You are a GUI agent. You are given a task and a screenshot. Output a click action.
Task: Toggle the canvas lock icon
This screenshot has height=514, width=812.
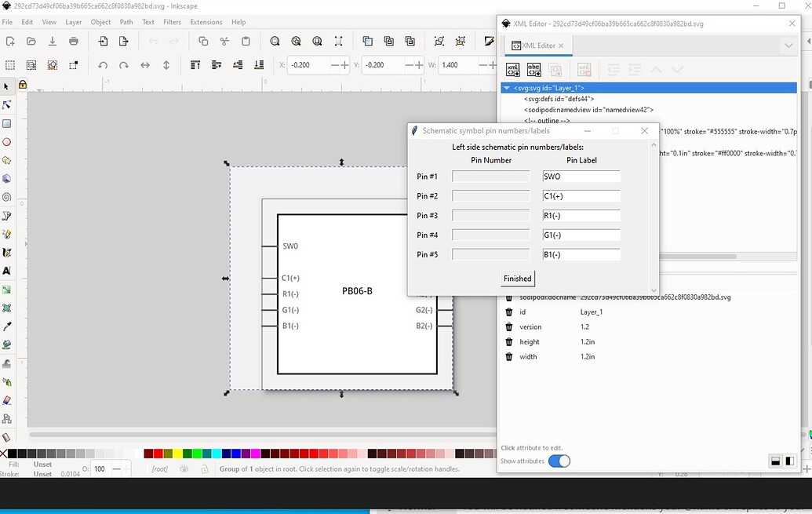[x=22, y=85]
